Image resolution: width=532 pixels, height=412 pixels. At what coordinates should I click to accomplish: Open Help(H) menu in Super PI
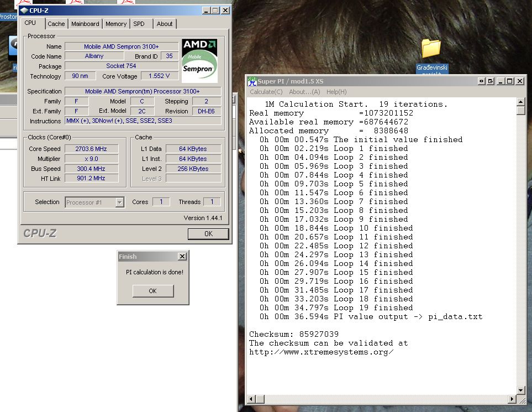pos(336,92)
